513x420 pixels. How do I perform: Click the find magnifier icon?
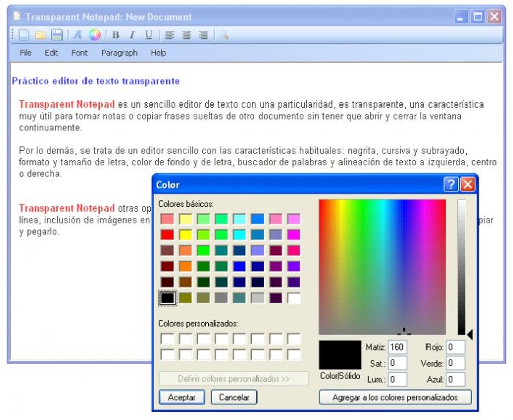[224, 35]
